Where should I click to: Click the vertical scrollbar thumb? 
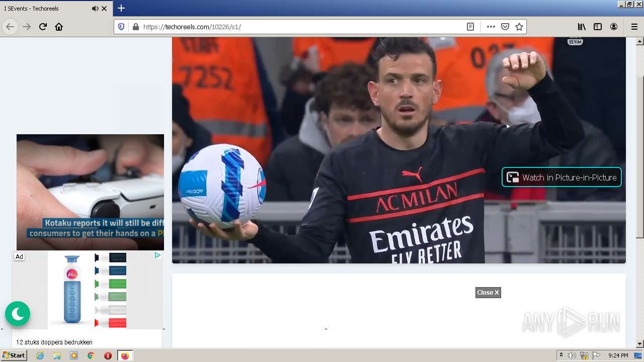pos(640,157)
